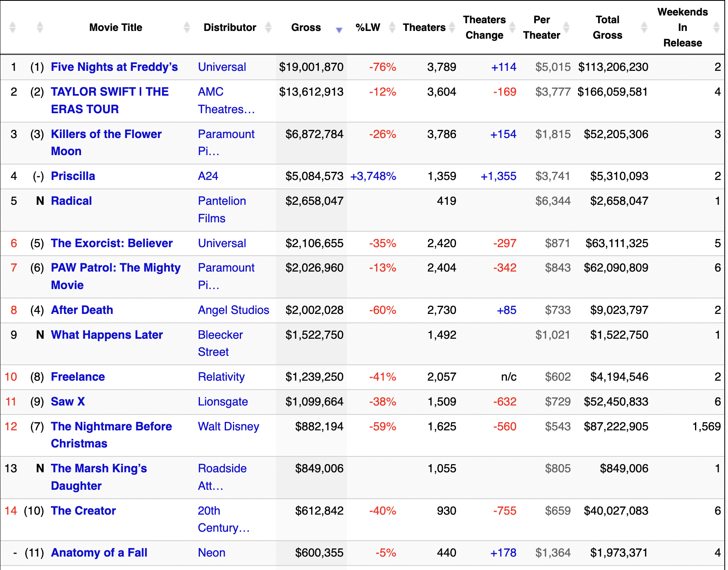Click the +3,748% change for Priscilla
The height and width of the screenshot is (570, 728).
[x=373, y=176]
